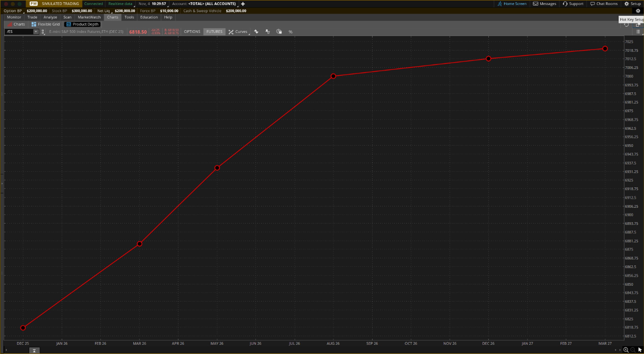Toggle the FUTURES view button
644x354 pixels.
pyautogui.click(x=214, y=31)
